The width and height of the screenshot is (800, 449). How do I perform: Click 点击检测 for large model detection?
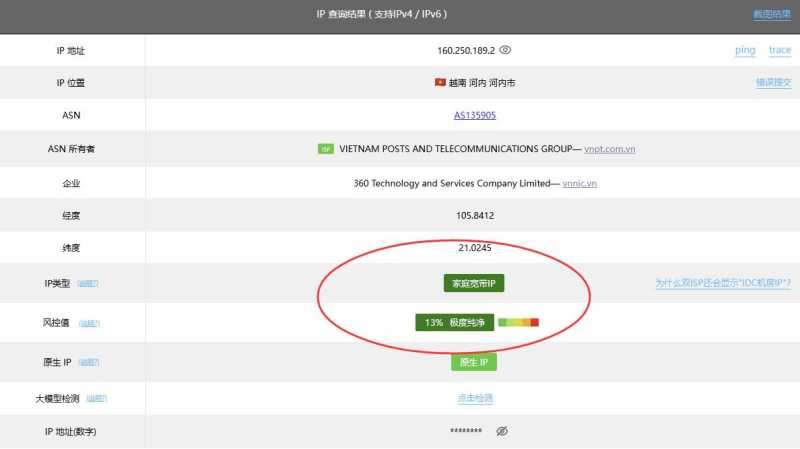pyautogui.click(x=475, y=398)
